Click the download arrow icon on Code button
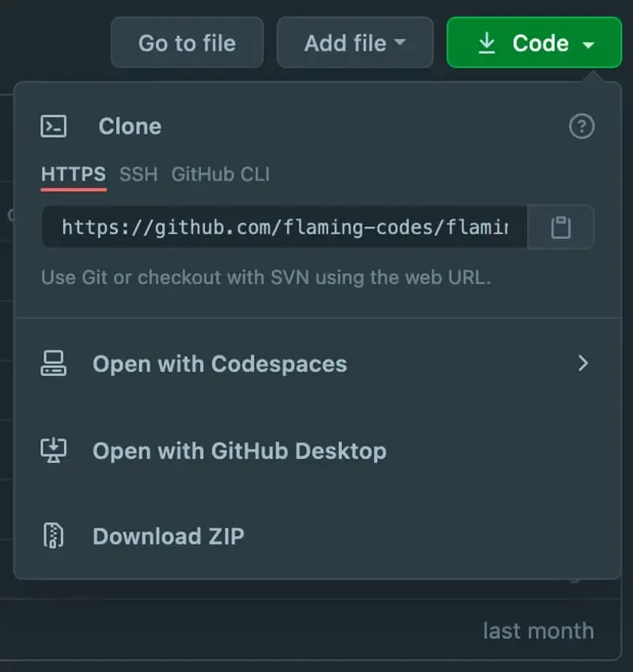Image resolution: width=633 pixels, height=672 pixels. [x=487, y=44]
